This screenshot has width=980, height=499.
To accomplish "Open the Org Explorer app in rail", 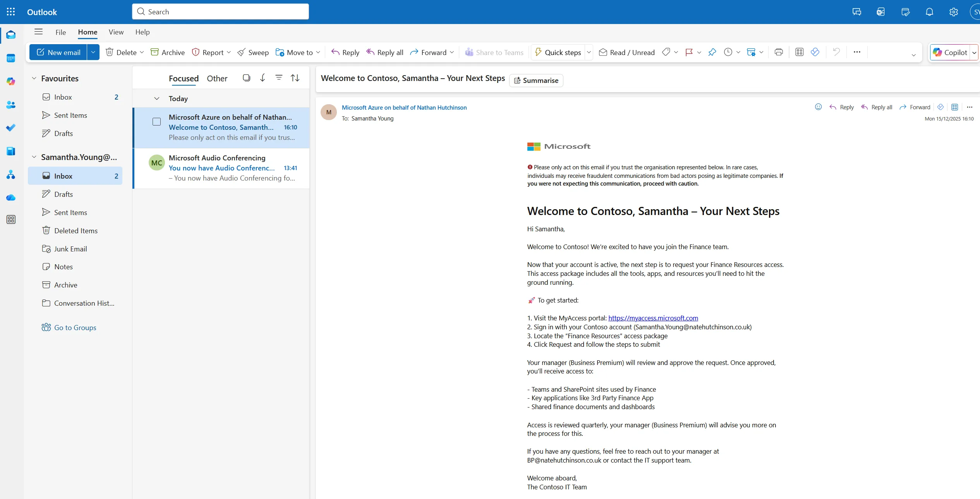I will click(x=11, y=175).
